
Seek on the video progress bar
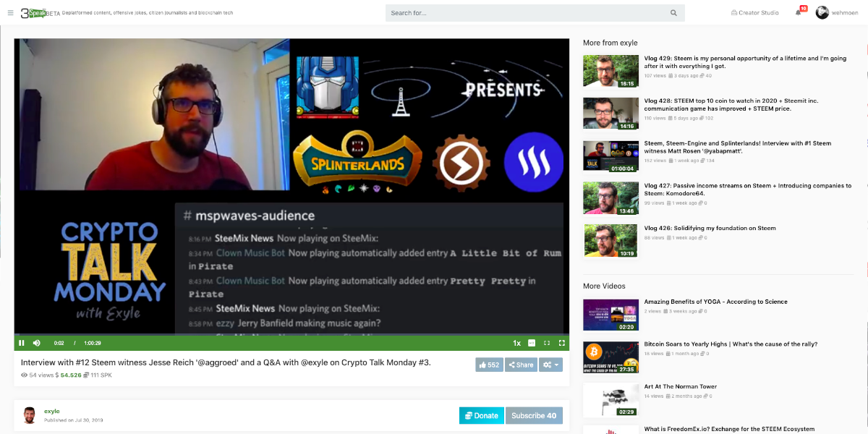coord(292,335)
